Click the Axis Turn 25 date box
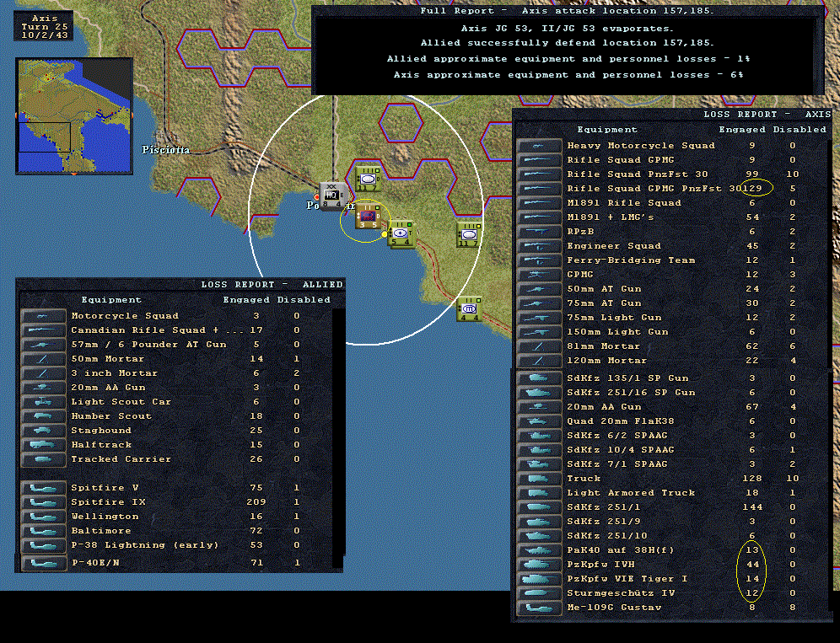Screen dimensions: 840x643 click(44, 26)
